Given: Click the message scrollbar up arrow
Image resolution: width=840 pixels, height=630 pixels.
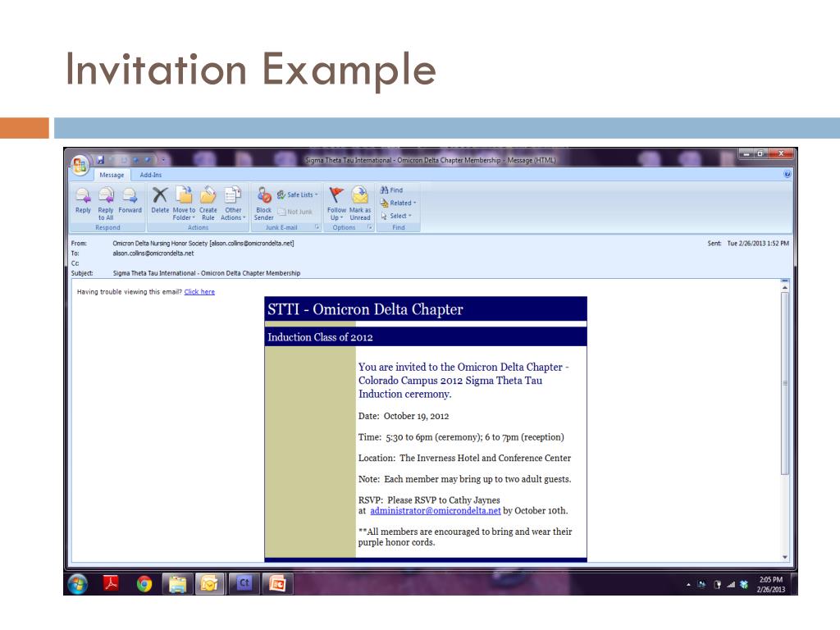Looking at the screenshot, I should coord(785,288).
